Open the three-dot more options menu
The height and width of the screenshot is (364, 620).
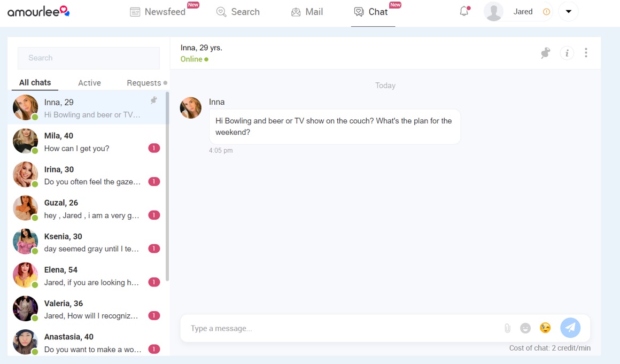(586, 53)
